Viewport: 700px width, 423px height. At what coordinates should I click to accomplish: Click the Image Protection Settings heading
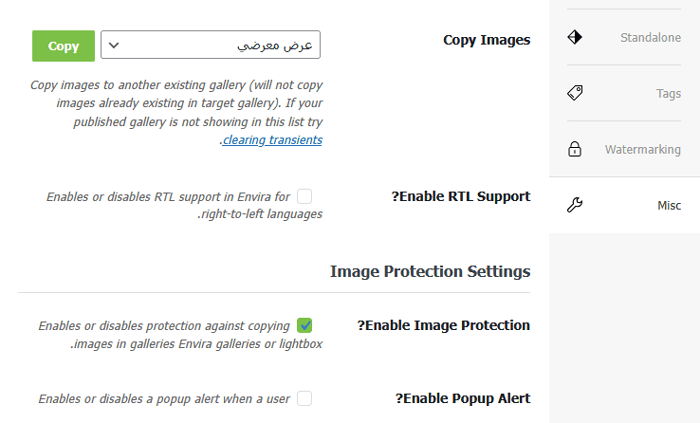pyautogui.click(x=429, y=271)
